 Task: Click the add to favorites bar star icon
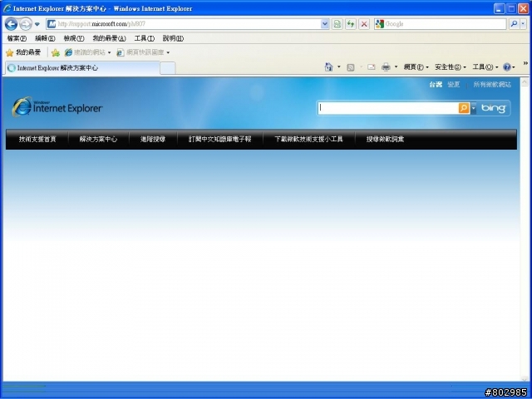point(56,52)
